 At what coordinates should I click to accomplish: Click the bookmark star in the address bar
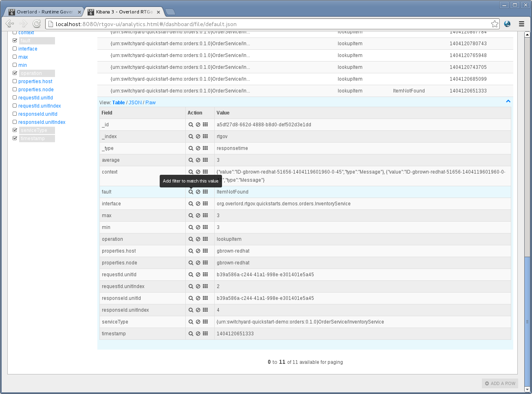point(494,24)
